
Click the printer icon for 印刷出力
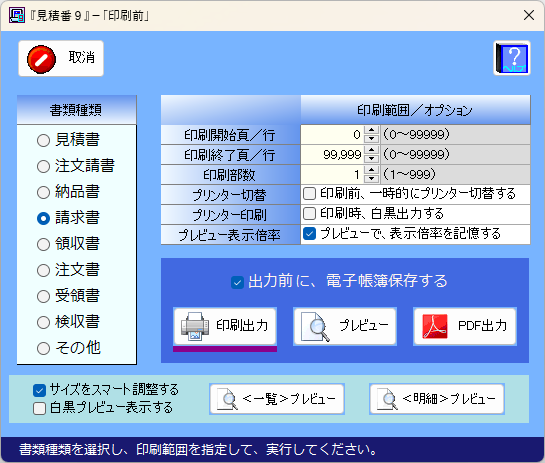point(195,326)
